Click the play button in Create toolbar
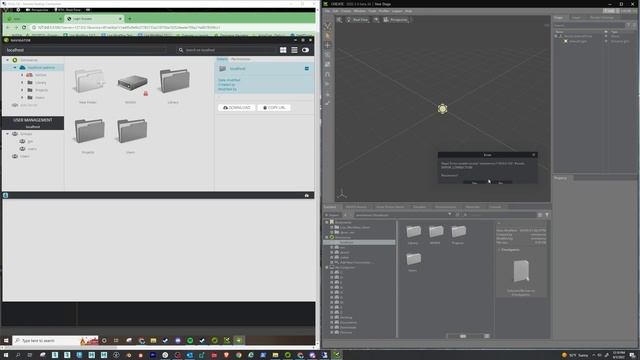Image resolution: width=640 pixels, height=360 pixels. (327, 84)
